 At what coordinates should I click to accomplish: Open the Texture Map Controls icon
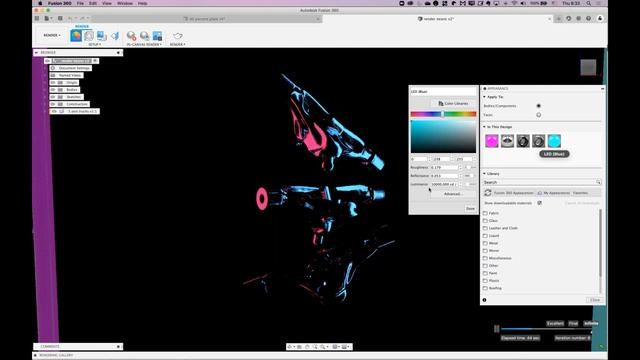pos(115,36)
